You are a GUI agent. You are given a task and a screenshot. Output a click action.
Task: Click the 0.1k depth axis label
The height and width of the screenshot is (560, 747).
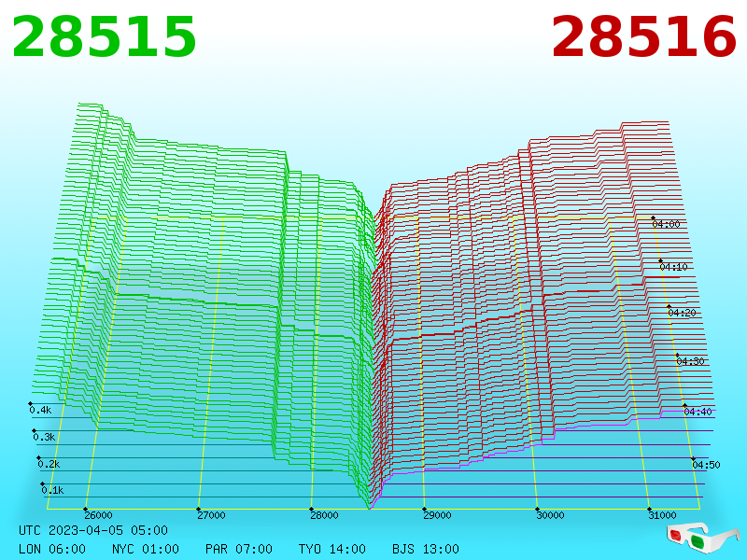point(52,491)
